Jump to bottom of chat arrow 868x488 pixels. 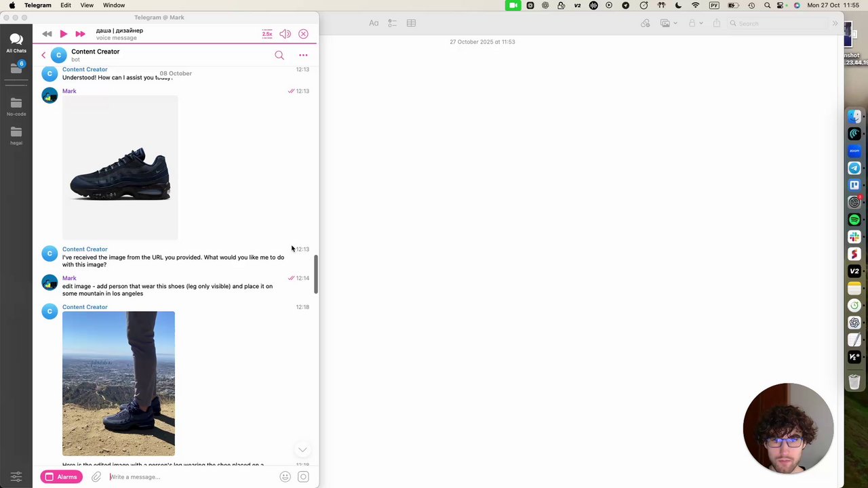click(302, 449)
